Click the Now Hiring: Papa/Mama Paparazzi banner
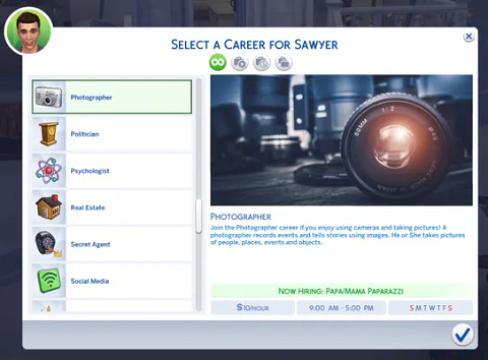The height and width of the screenshot is (360, 488). [x=341, y=291]
